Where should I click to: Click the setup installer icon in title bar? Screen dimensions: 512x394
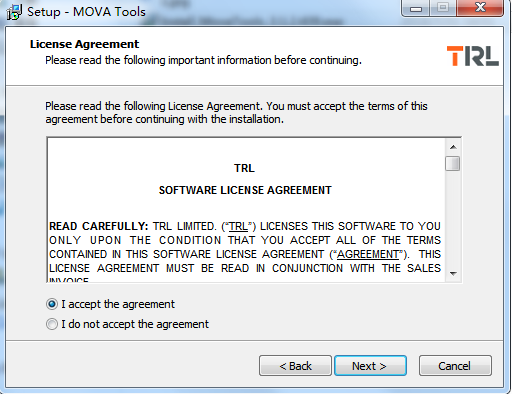14,12
